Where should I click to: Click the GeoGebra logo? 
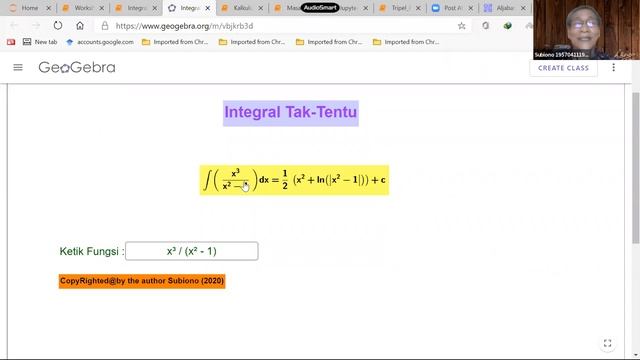77,67
